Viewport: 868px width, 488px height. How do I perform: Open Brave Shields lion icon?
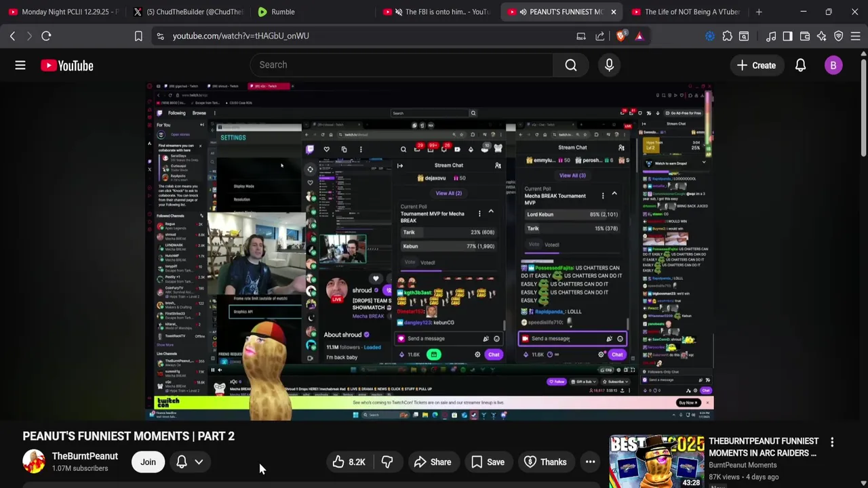point(620,36)
